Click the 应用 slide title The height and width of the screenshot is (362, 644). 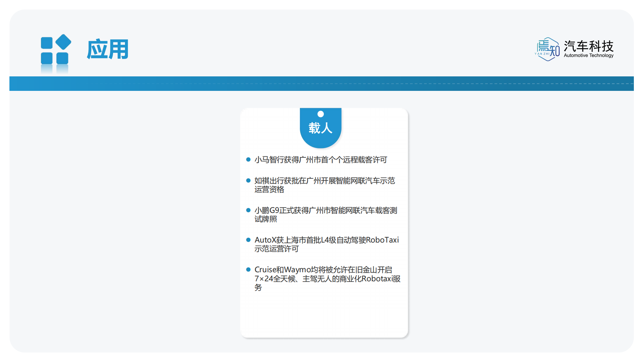point(108,49)
